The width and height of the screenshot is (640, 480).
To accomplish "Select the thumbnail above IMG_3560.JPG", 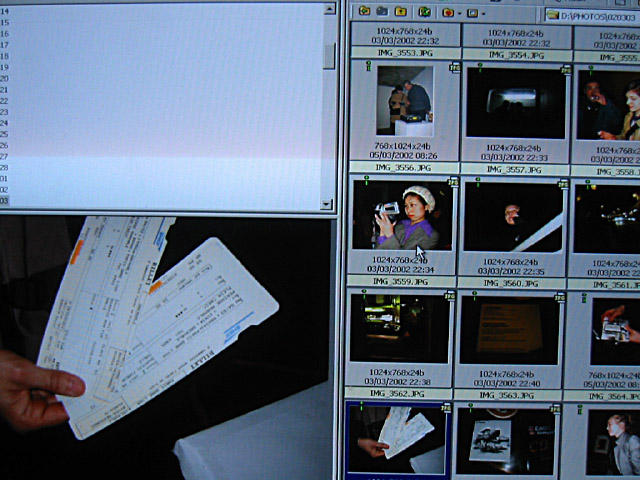I will 513,217.
